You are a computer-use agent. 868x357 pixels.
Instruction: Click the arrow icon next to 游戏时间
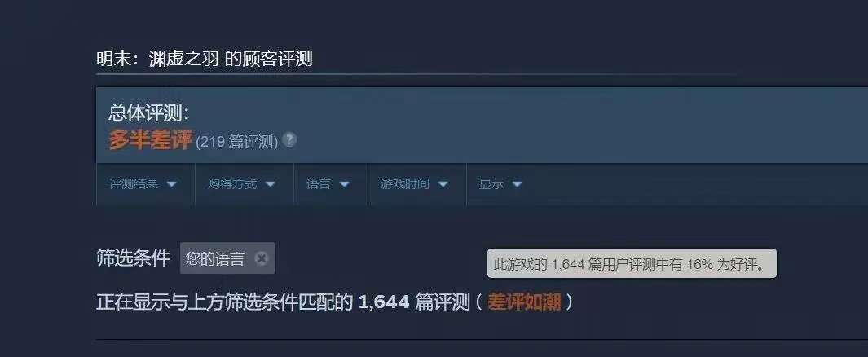(x=443, y=184)
